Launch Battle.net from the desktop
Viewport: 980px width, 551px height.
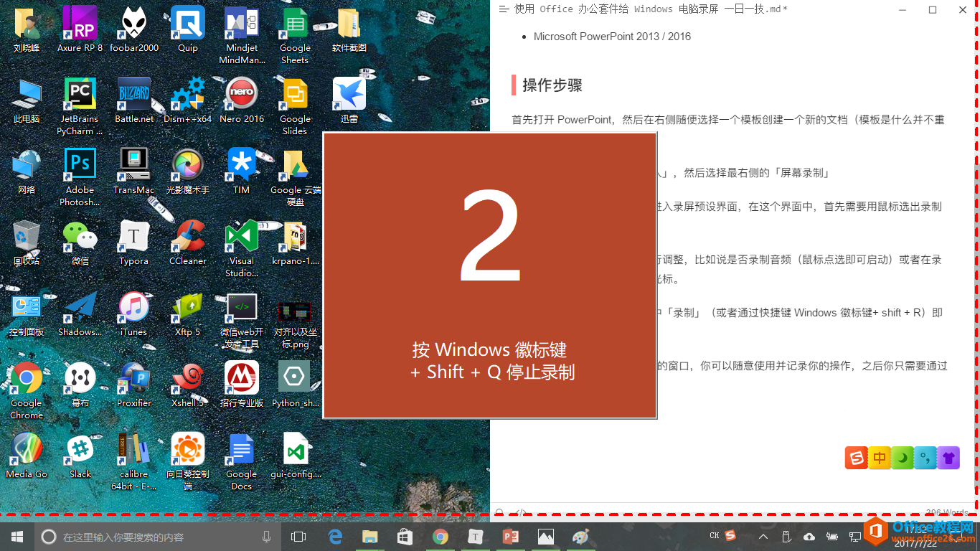click(134, 100)
